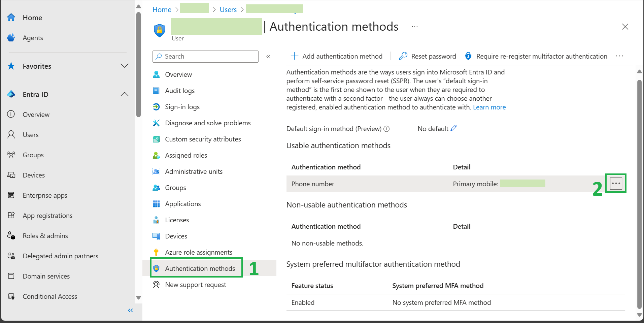Open Agents icon in left sidebar
This screenshot has height=323, width=644.
pyautogui.click(x=11, y=38)
